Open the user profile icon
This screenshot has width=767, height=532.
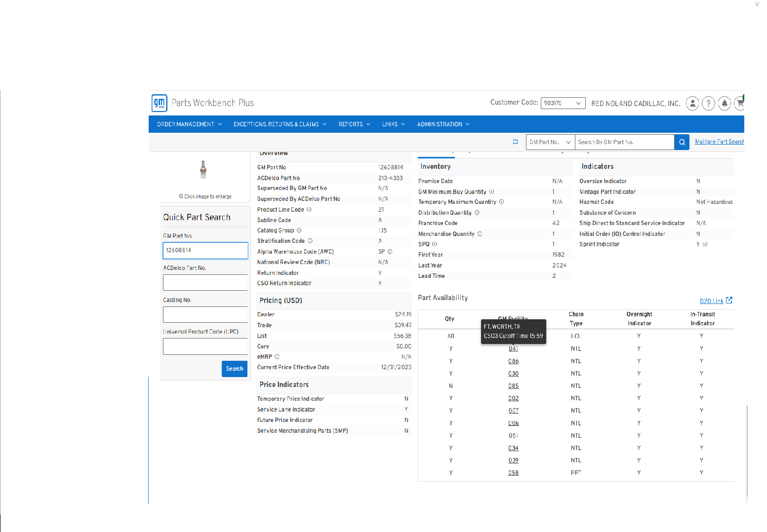[x=692, y=103]
